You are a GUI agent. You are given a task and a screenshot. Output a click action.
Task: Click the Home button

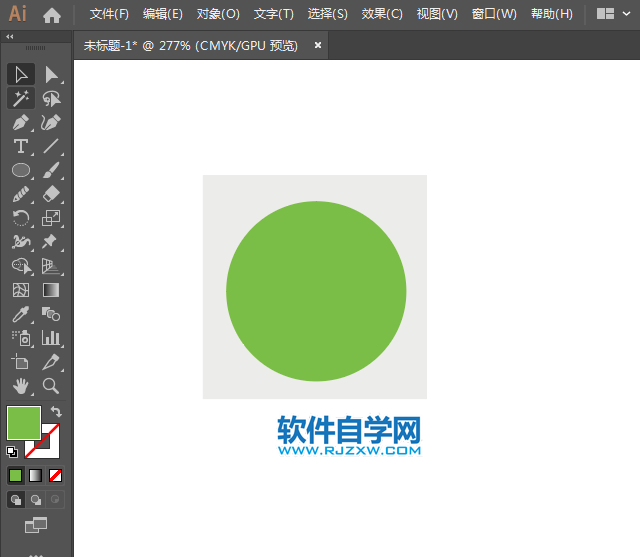tap(52, 14)
